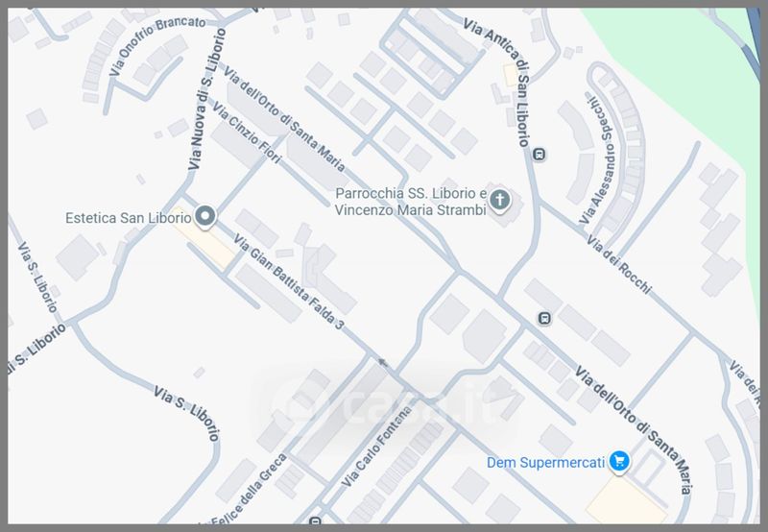
Task: Select bus stop icon on Via dell'Orto di Santa Maria
Action: (544, 319)
